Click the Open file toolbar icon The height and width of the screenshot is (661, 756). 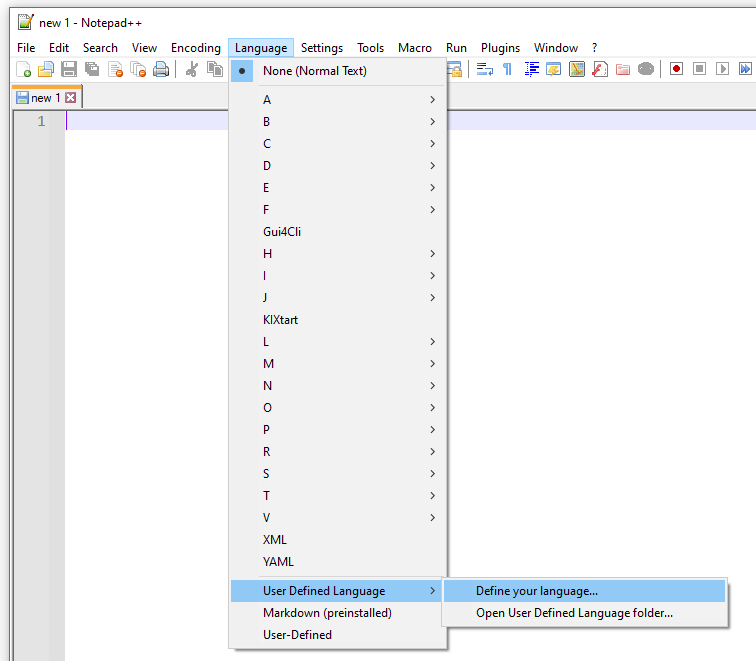tap(46, 69)
